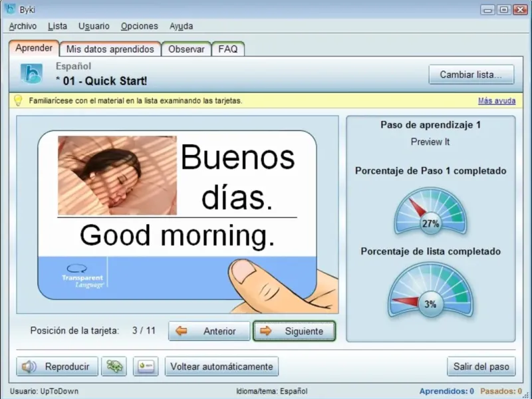Go to previous card with Anterior
The image size is (532, 399).
209,331
